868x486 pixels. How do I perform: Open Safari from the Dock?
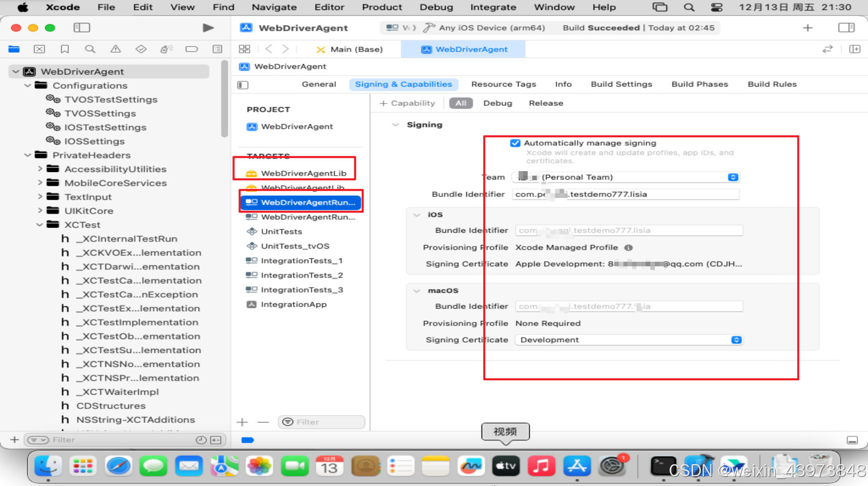[x=119, y=466]
